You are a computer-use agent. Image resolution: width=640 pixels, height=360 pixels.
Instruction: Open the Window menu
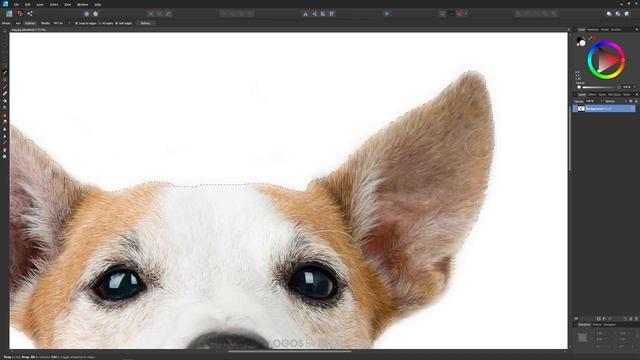[82, 4]
